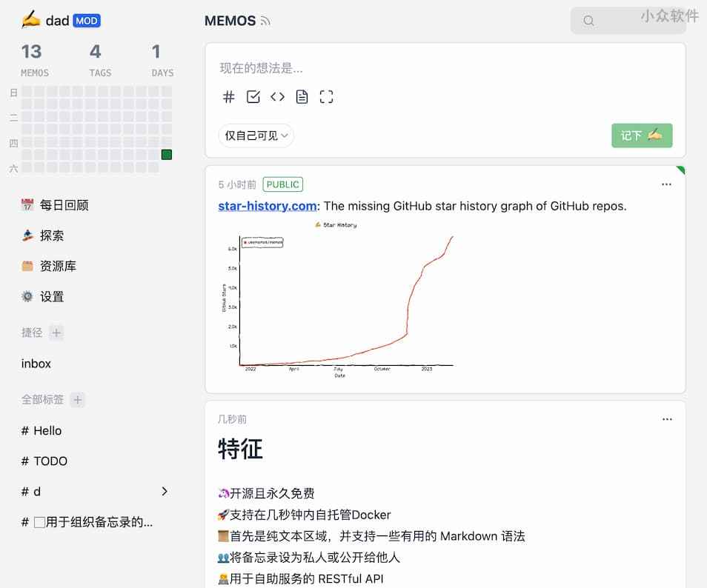Click the file attachment icon in editor

tap(302, 97)
